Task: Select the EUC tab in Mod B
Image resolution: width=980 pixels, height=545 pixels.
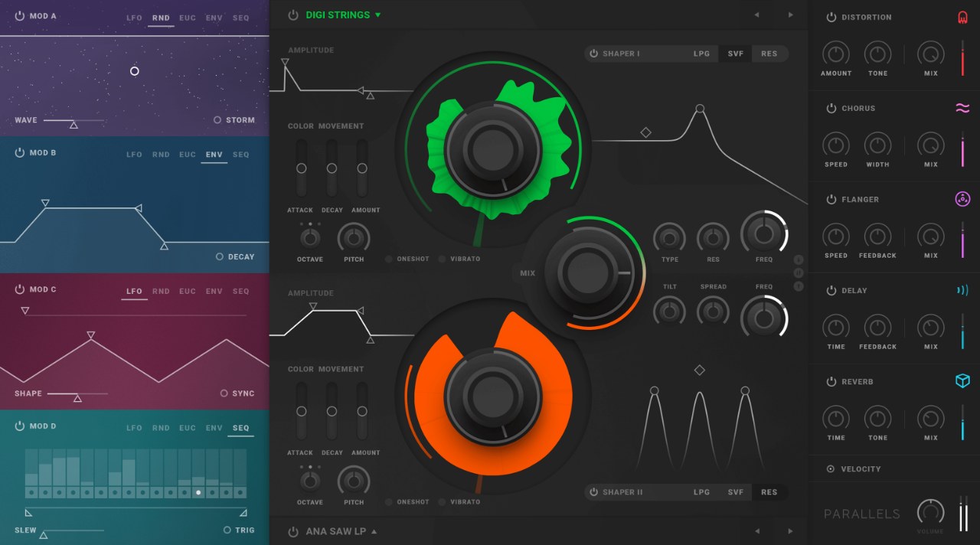Action: tap(188, 155)
